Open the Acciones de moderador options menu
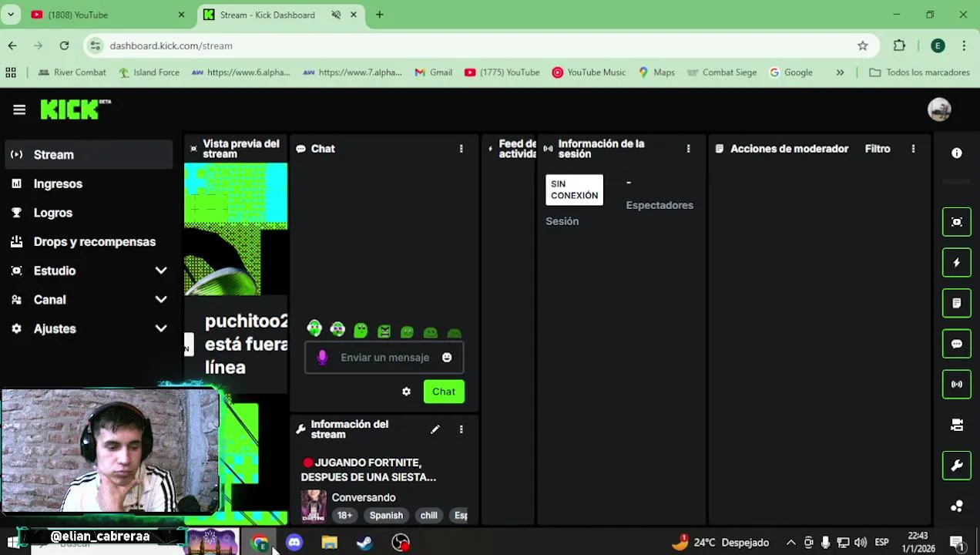The height and width of the screenshot is (555, 980). coord(913,149)
